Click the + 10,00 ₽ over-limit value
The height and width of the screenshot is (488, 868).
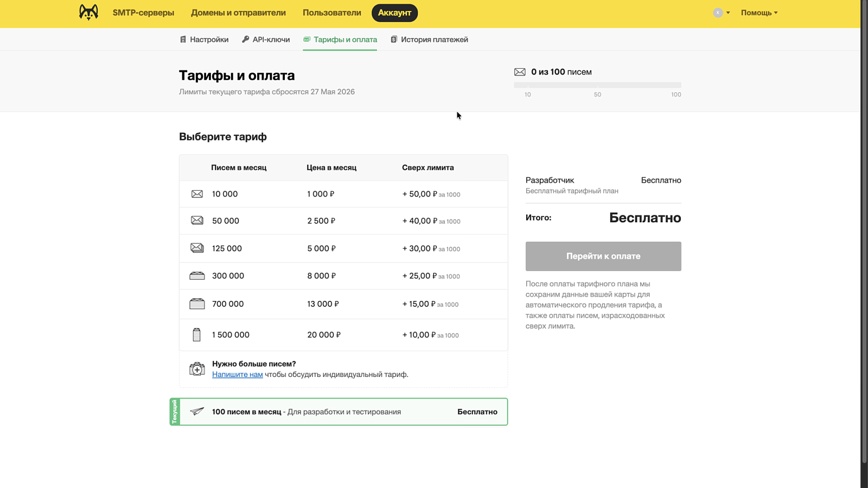(x=419, y=335)
